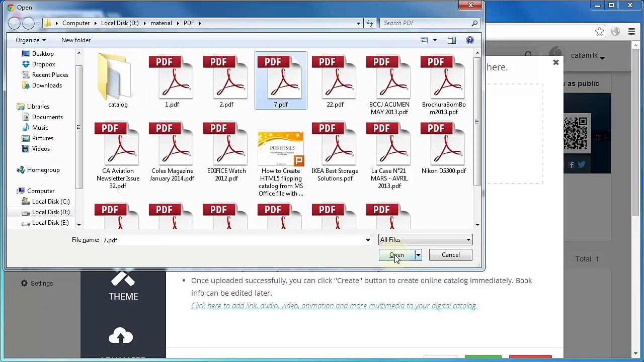Open the Documents library

click(47, 117)
